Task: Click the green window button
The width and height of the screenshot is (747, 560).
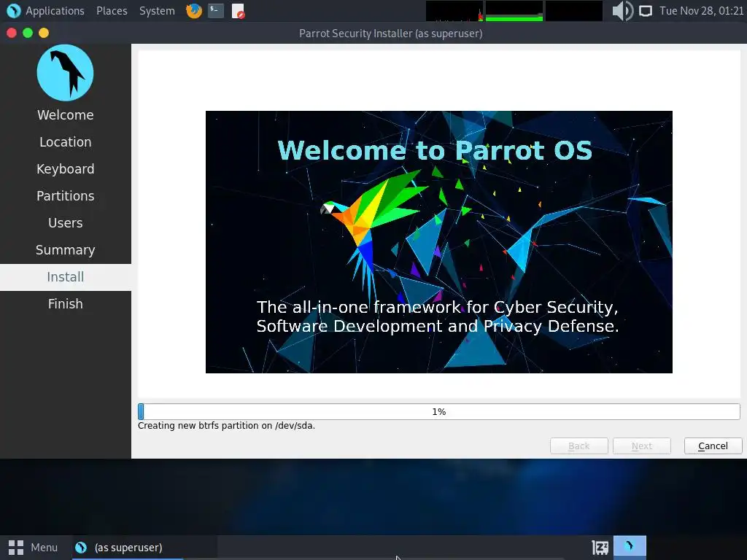Action: pos(28,33)
